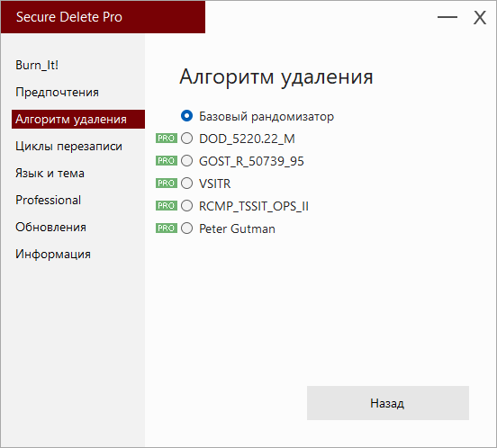
Task: Click the PRO badge next to VSITR
Action: click(167, 184)
